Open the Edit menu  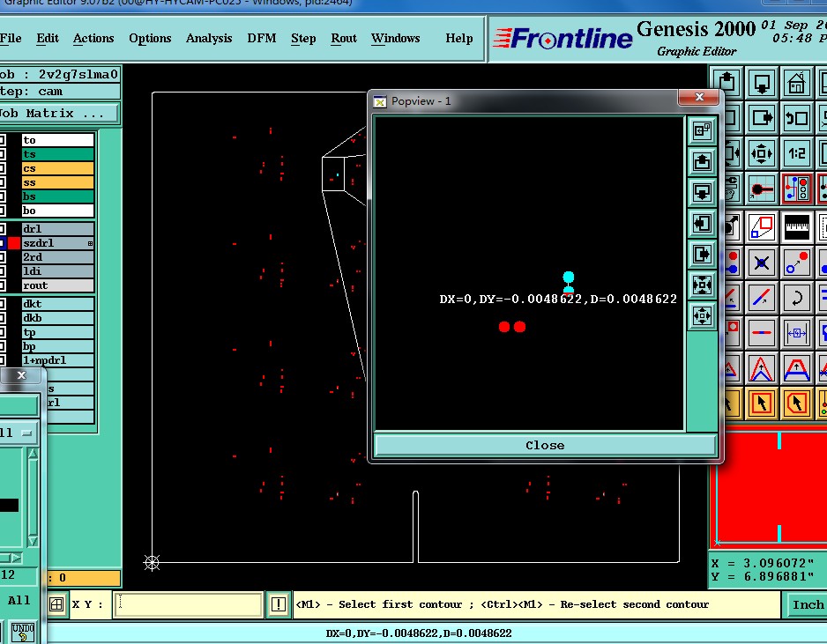(x=48, y=39)
